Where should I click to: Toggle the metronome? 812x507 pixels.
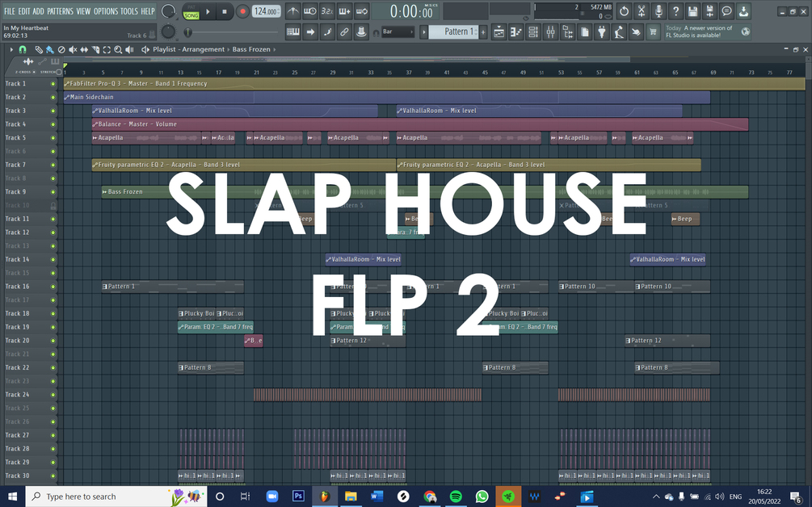(x=292, y=10)
